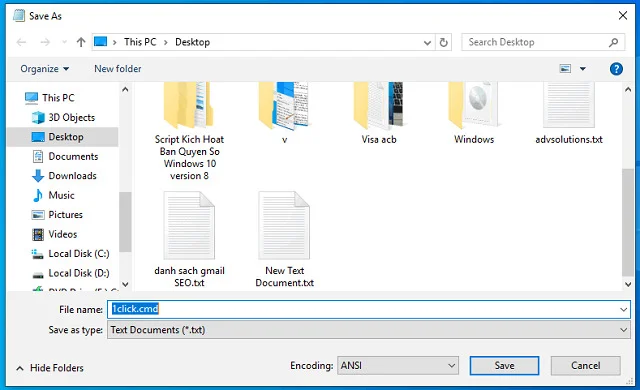Refresh the Desktop folder view

(x=443, y=42)
